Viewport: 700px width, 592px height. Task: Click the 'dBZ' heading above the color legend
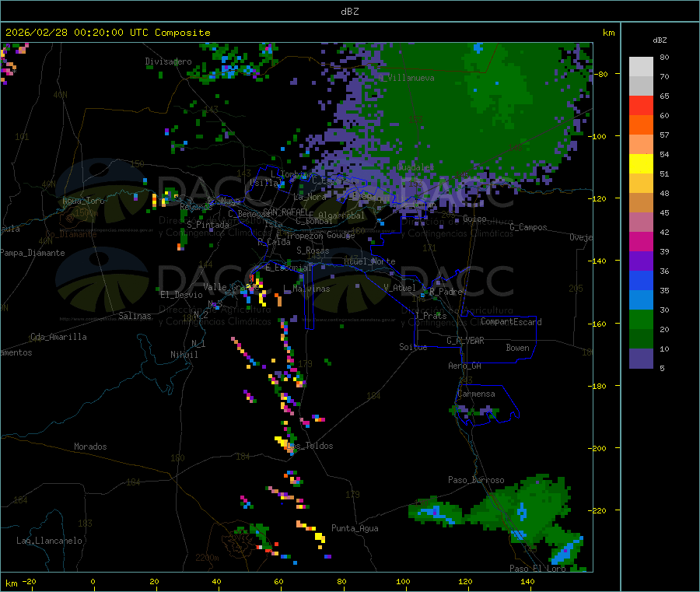[660, 40]
